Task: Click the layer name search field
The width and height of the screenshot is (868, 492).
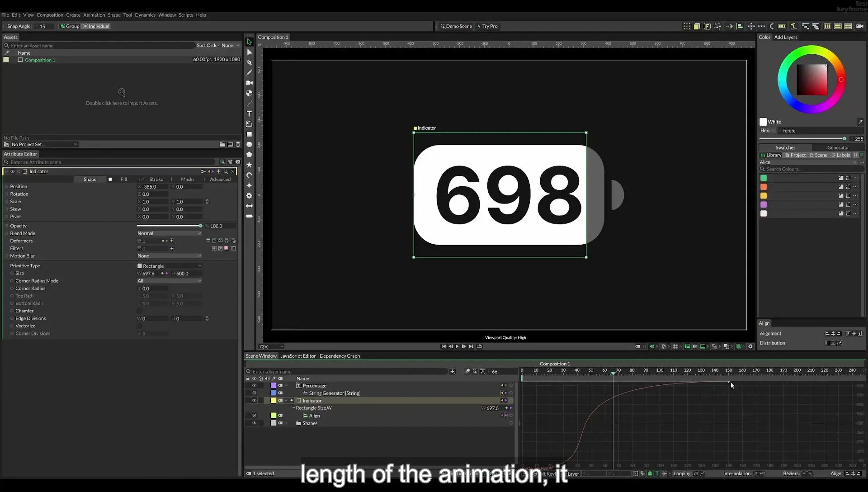Action: (349, 372)
